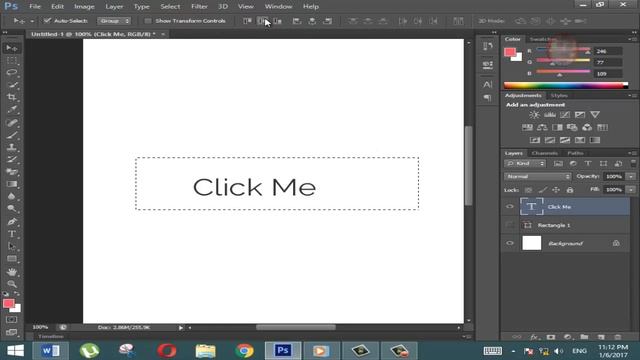Hide the Click Me layer
640x360 pixels.
(510, 207)
